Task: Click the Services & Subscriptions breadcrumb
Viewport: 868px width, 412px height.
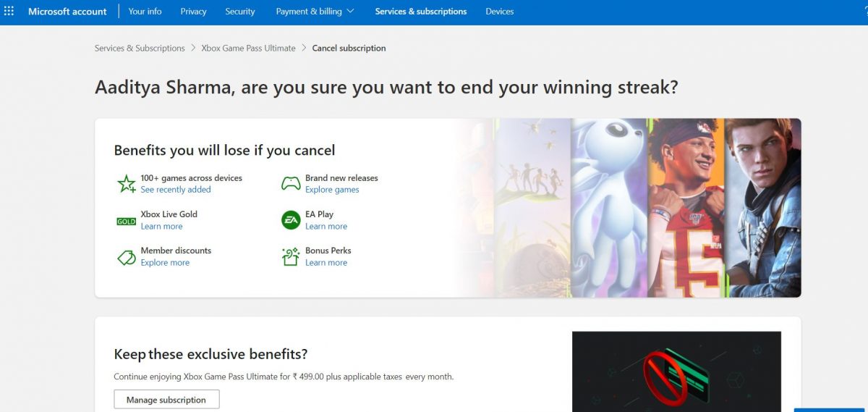Action: [x=140, y=48]
